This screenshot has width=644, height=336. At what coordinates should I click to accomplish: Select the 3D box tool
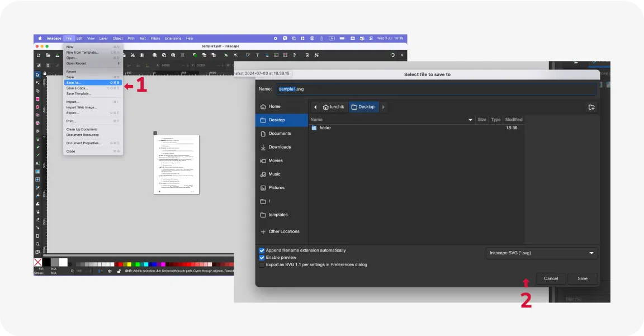[x=37, y=123]
